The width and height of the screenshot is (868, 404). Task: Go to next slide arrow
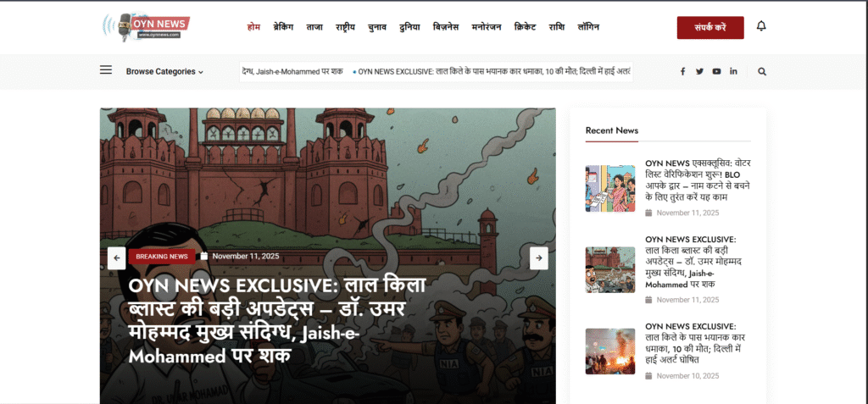538,257
